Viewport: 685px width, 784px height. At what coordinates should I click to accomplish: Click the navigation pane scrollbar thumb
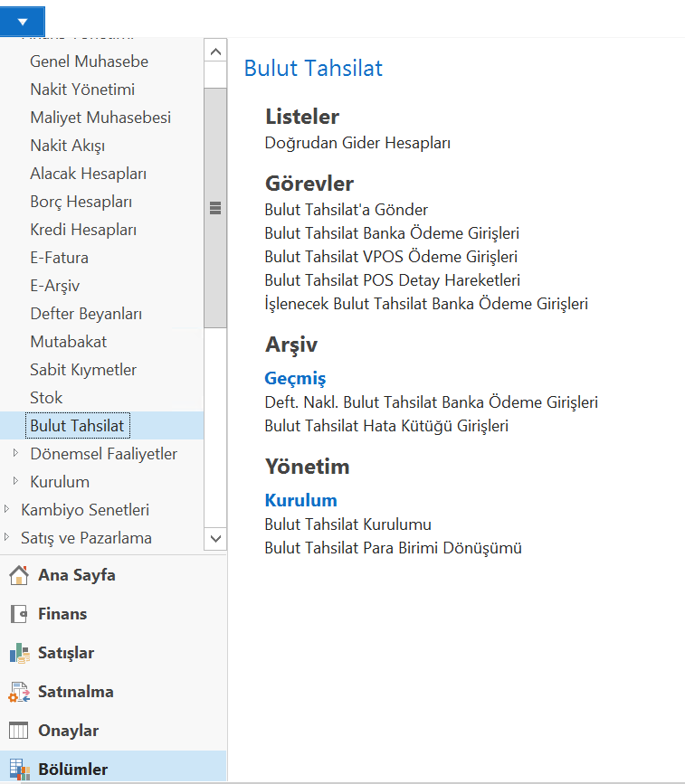click(x=215, y=208)
